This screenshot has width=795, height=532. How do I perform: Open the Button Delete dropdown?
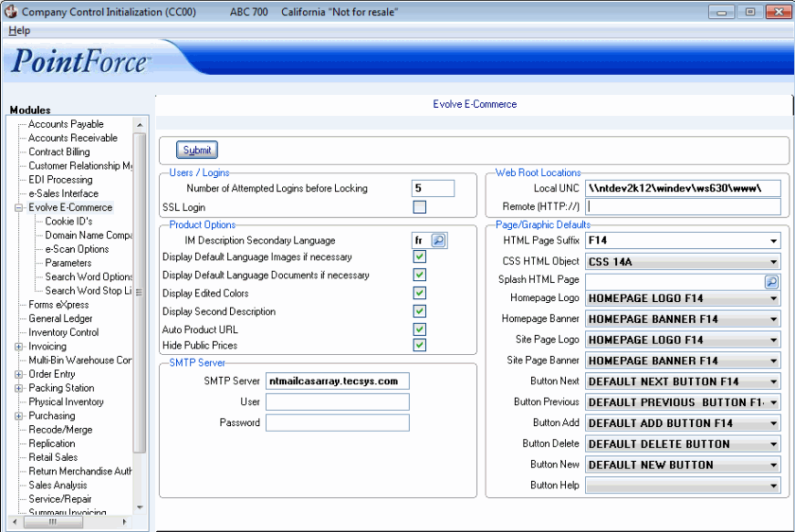773,443
